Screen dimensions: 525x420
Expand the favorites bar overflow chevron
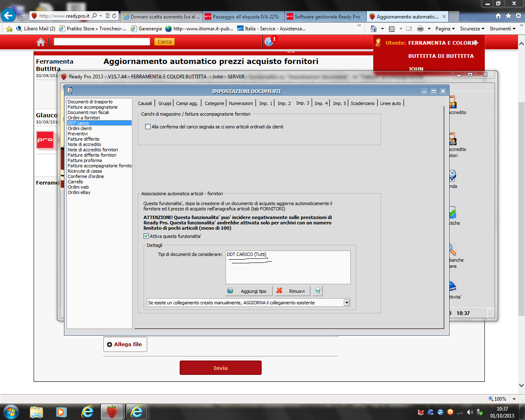(359, 26)
